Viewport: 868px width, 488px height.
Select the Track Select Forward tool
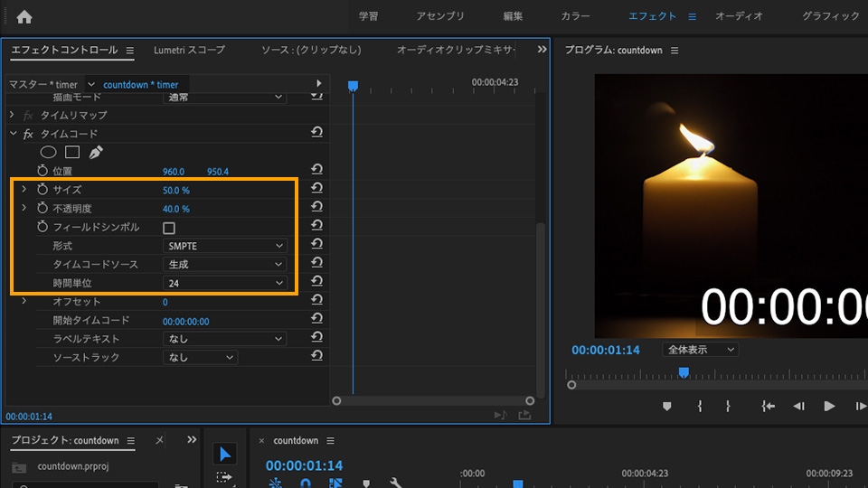224,477
